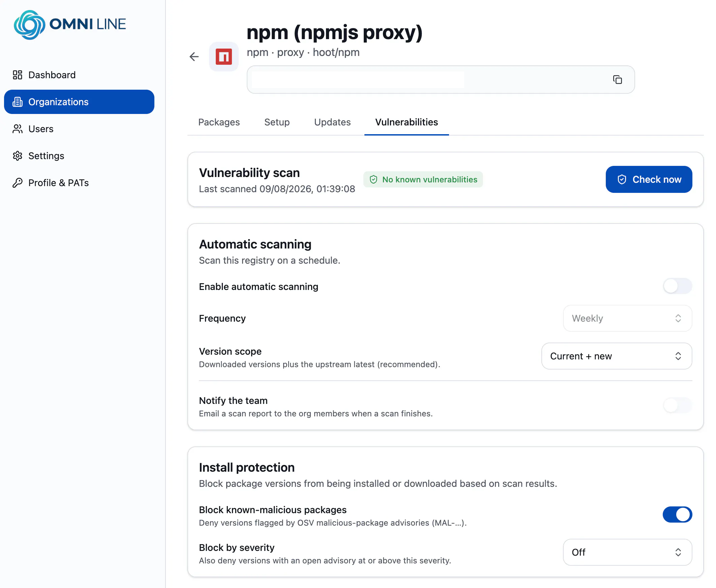Copy the registry URL with copy icon
Screen dimensions: 716x588
(618, 80)
